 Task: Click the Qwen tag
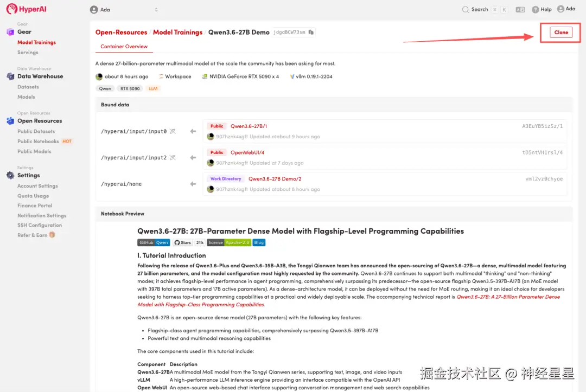[105, 88]
